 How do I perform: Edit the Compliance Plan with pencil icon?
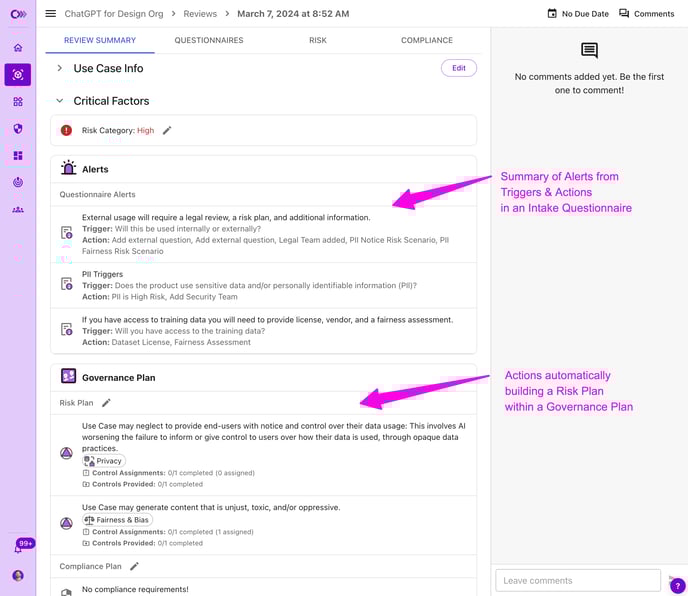[x=134, y=566]
